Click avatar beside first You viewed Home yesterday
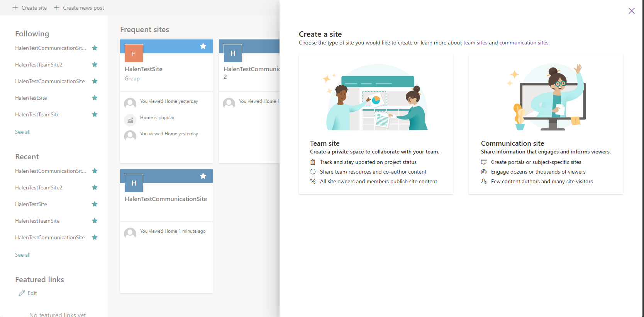 tap(130, 104)
